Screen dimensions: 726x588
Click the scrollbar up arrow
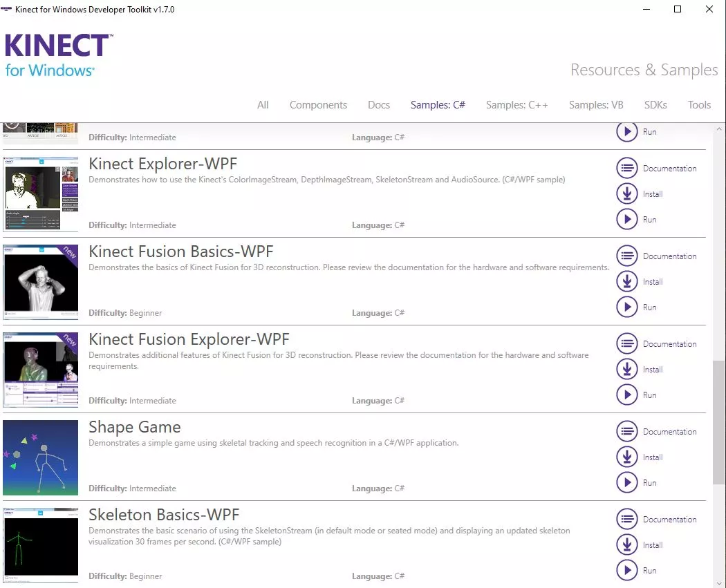(x=719, y=129)
